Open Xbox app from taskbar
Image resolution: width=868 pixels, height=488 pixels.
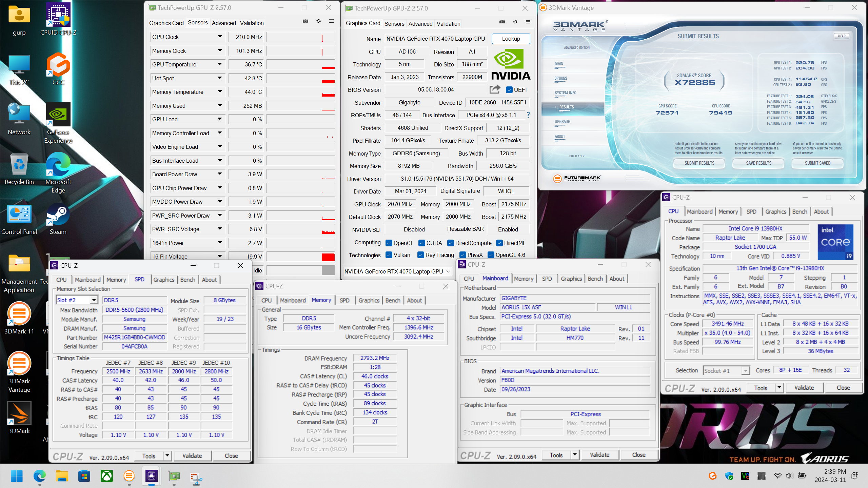106,476
